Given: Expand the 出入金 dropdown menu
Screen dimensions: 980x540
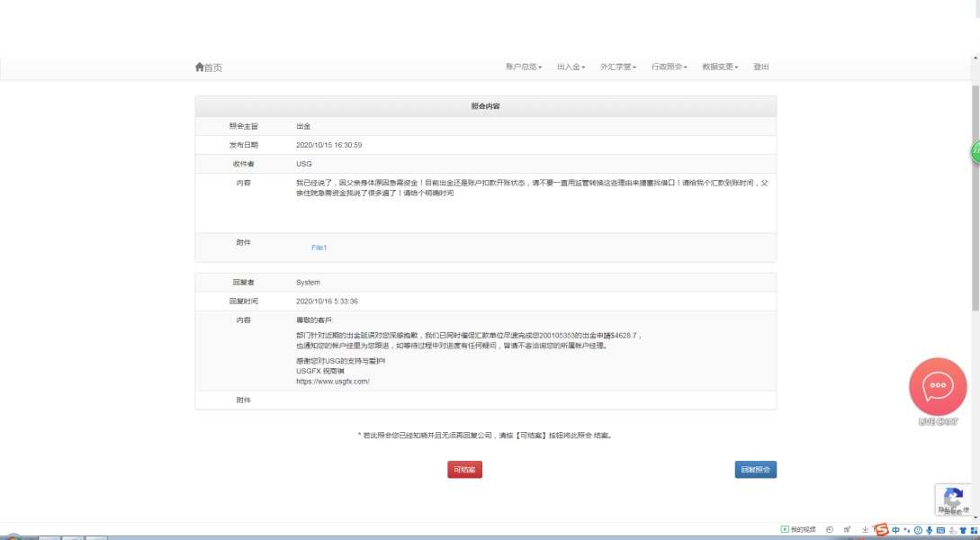Looking at the screenshot, I should (571, 67).
